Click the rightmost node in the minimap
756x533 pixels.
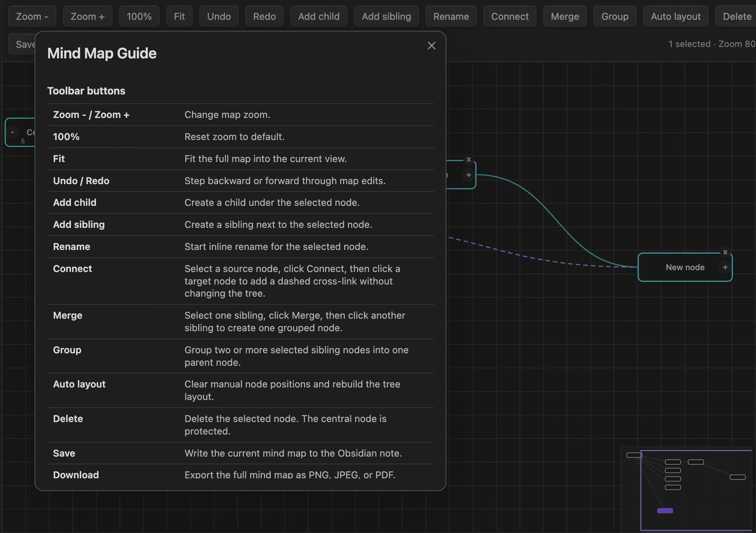pyautogui.click(x=738, y=477)
